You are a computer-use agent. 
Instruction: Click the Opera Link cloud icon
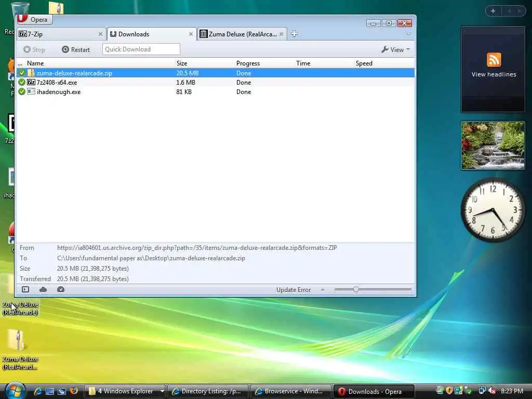(x=43, y=289)
